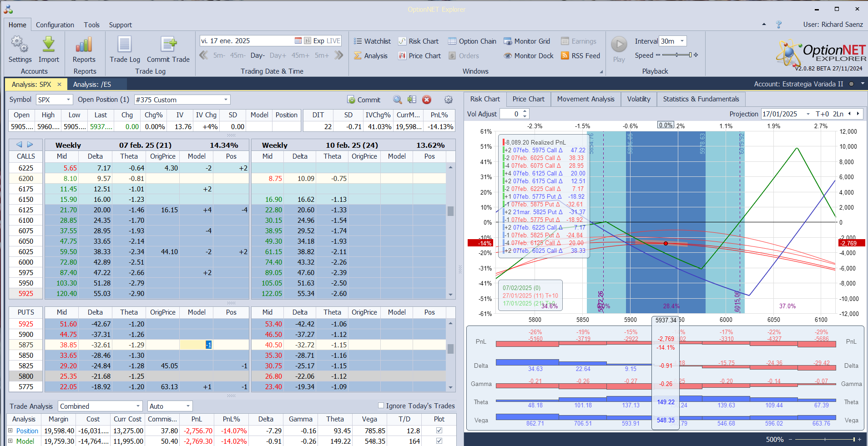Open the Combined trade analysis dropdown
This screenshot has width=868, height=446.
(x=138, y=406)
